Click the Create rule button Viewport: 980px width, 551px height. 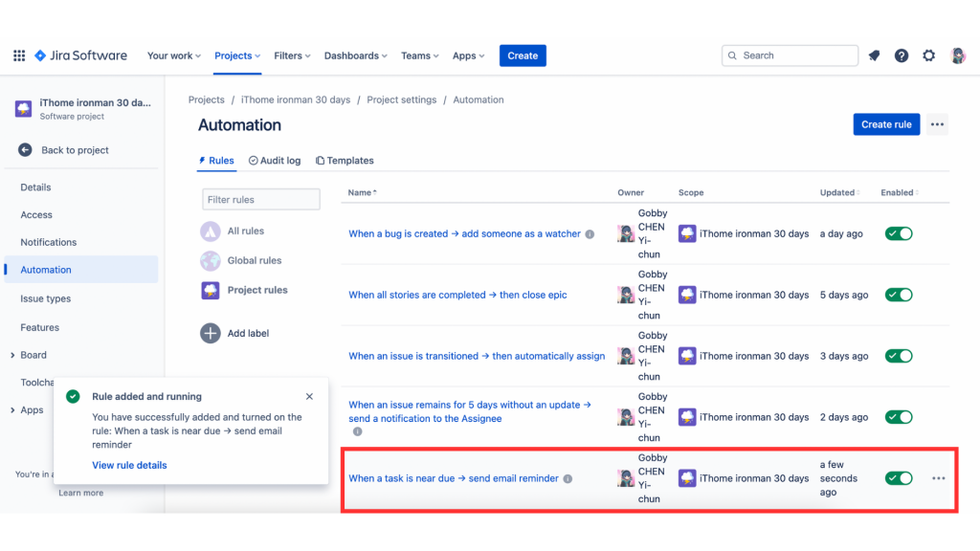click(x=886, y=124)
